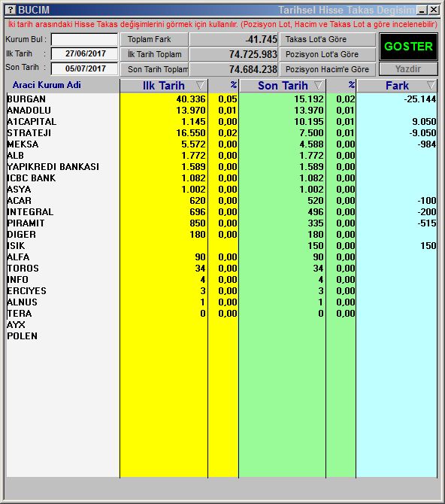Image resolution: width=445 pixels, height=504 pixels.
Task: Click the Kurum Bul search field
Action: tap(84, 40)
